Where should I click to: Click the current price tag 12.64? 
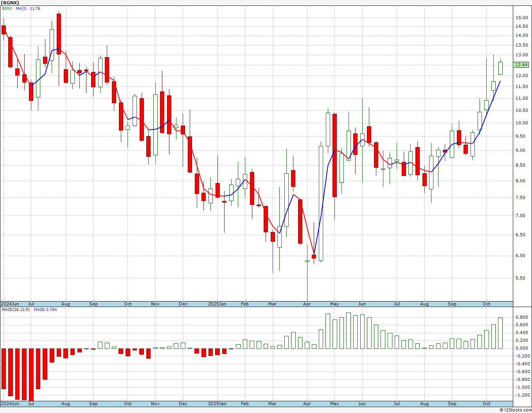[521, 65]
